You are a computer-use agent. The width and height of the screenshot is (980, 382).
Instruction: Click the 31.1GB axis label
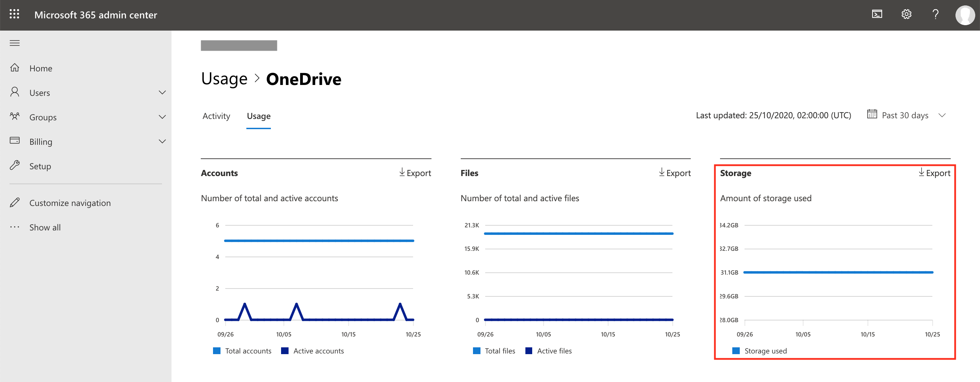point(729,273)
